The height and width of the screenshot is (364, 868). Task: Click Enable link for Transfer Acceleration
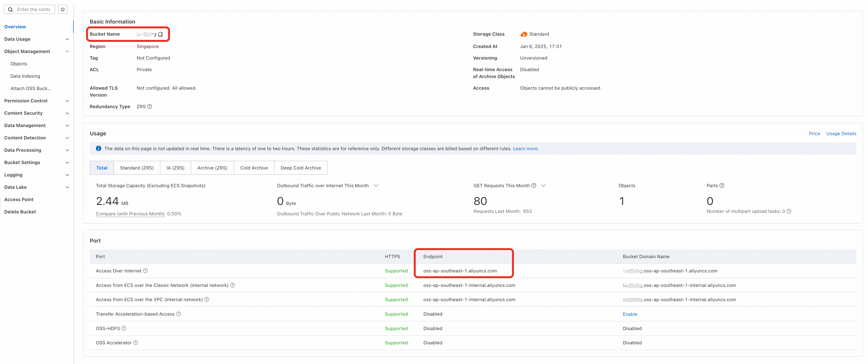(630, 314)
